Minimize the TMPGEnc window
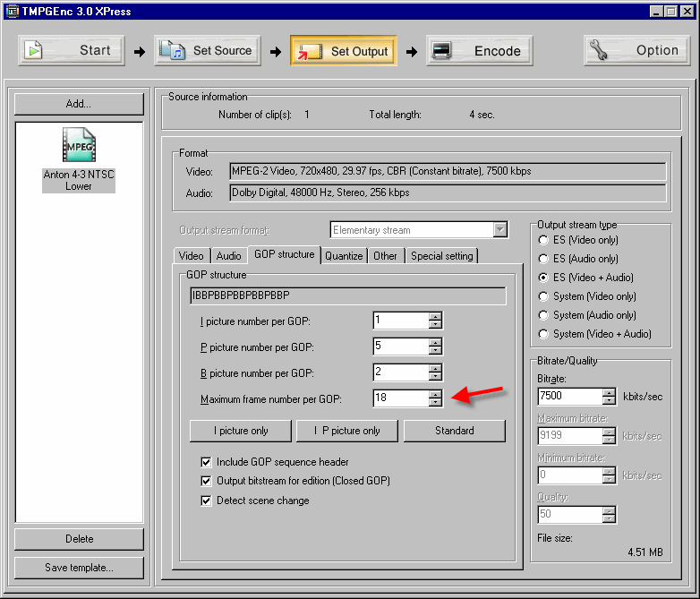The width and height of the screenshot is (700, 599). pos(656,11)
